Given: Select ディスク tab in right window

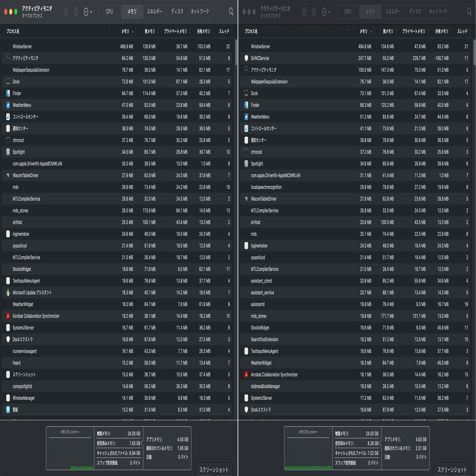Looking at the screenshot, I should [x=415, y=11].
